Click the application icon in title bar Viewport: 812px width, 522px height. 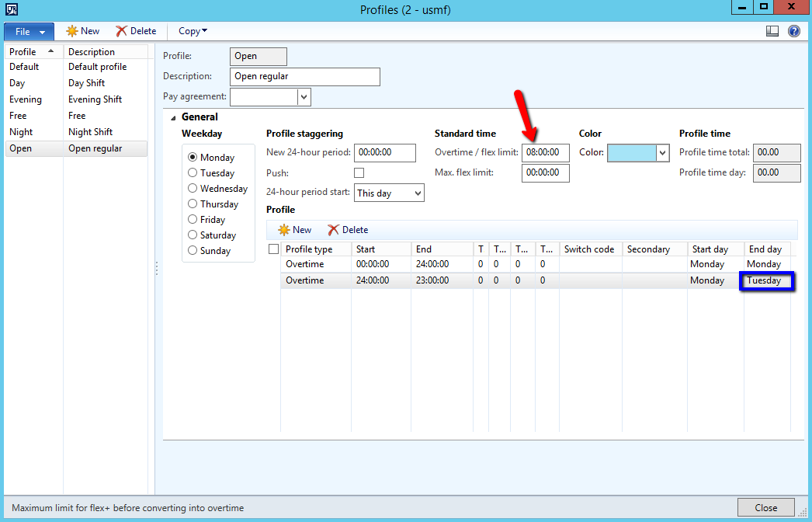pos(12,9)
